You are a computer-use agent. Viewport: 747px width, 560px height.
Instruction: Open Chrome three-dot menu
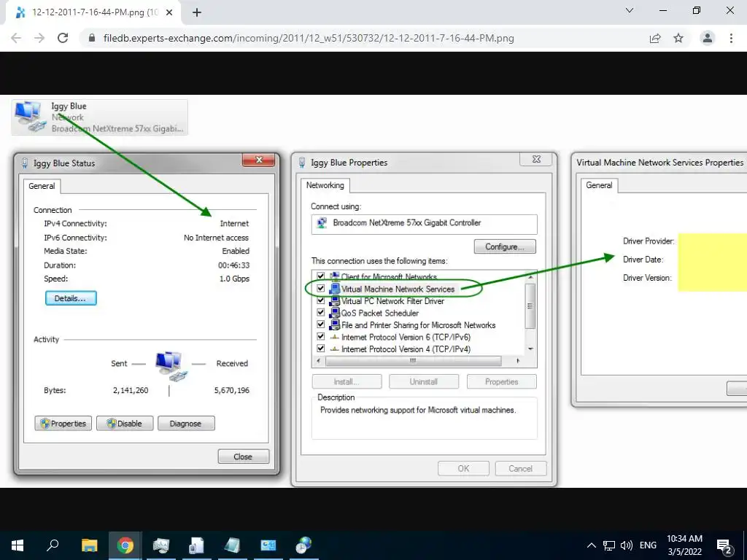[731, 38]
